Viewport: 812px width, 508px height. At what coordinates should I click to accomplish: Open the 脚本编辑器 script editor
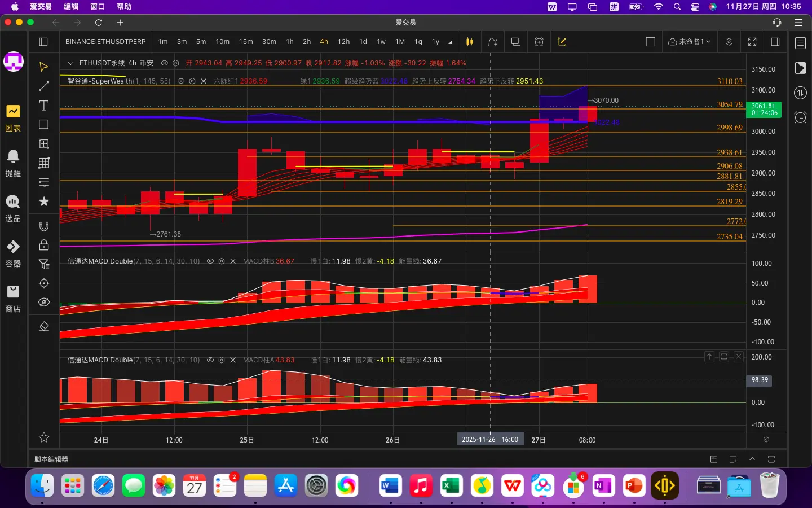point(51,459)
